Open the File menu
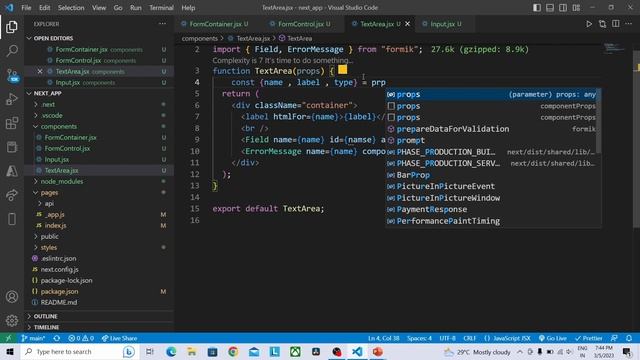 pyautogui.click(x=26, y=8)
